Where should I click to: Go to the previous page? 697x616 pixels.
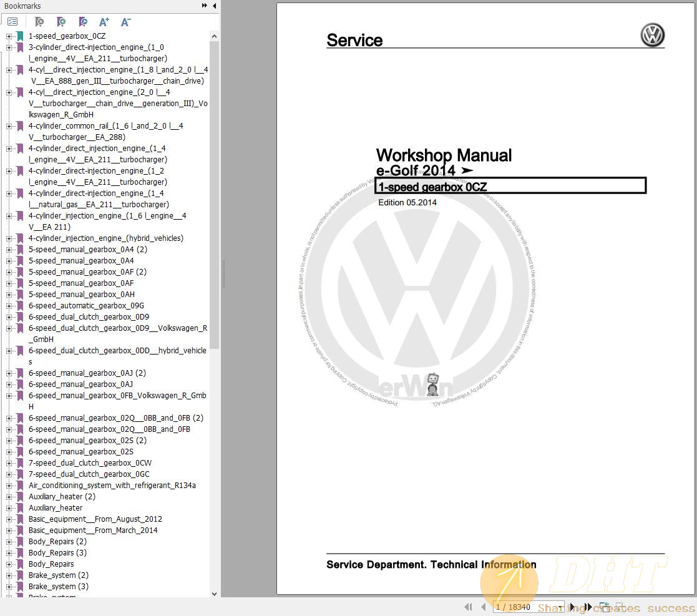tap(483, 607)
